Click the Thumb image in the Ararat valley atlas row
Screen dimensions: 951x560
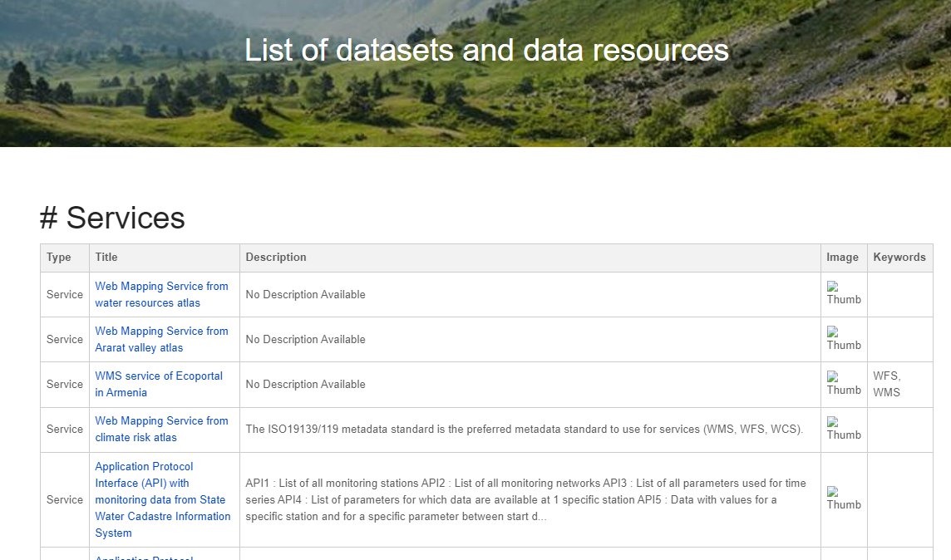[844, 339]
